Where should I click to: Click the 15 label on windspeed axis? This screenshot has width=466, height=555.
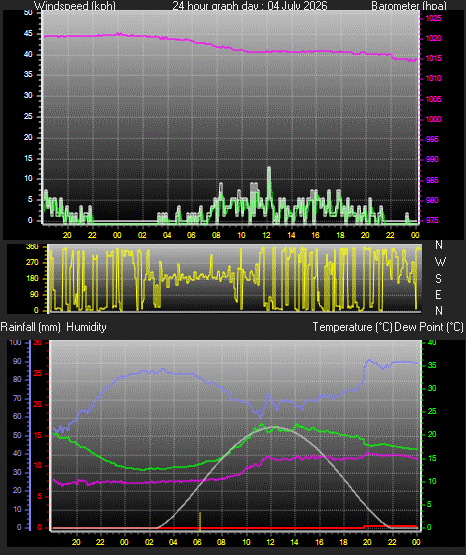pos(28,158)
